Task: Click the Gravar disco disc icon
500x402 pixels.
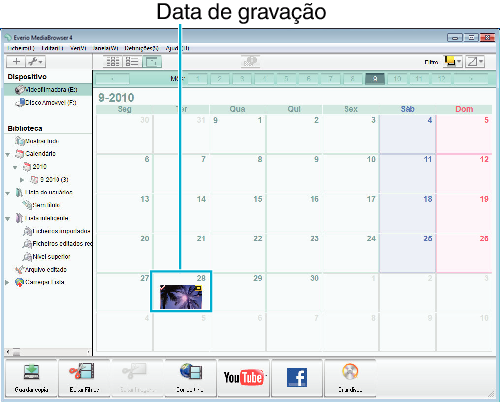Action: point(350,378)
